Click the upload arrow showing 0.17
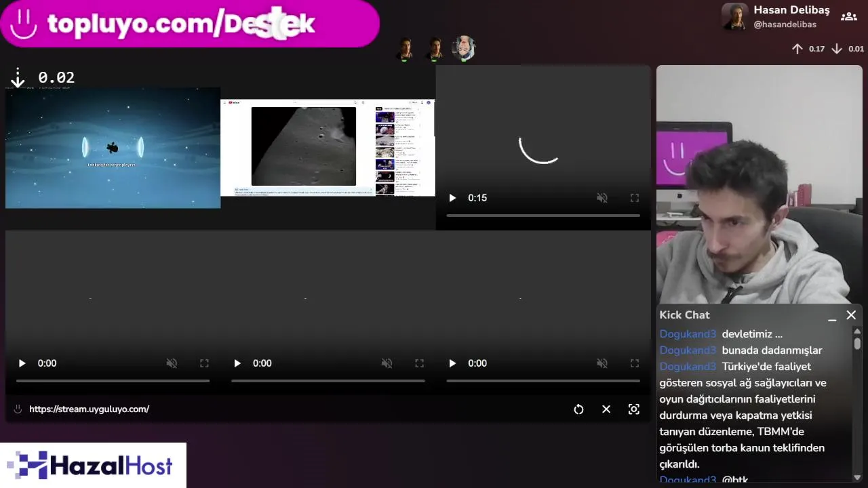The image size is (868, 488). (x=797, y=49)
